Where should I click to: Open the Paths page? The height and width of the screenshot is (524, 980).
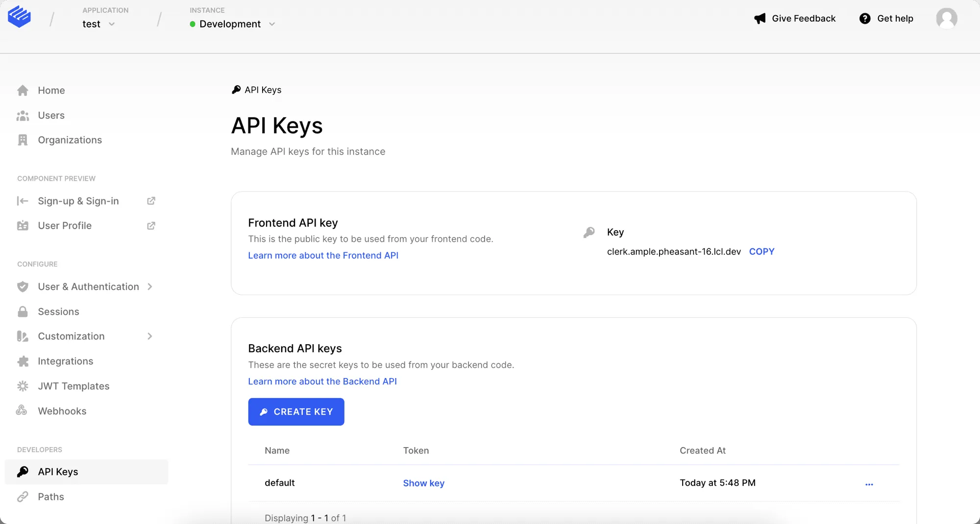[51, 497]
